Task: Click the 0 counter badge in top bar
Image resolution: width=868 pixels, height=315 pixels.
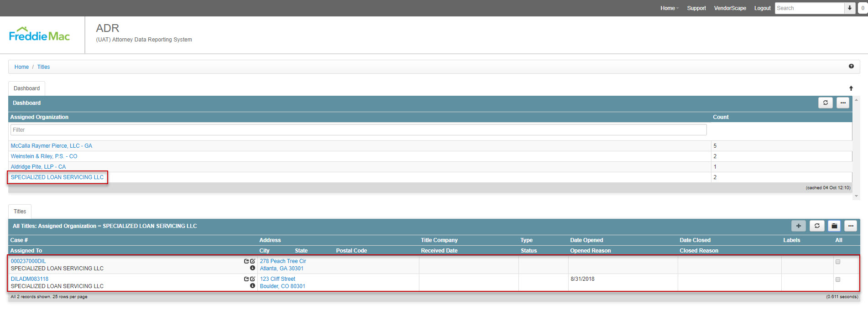Action: tap(863, 8)
